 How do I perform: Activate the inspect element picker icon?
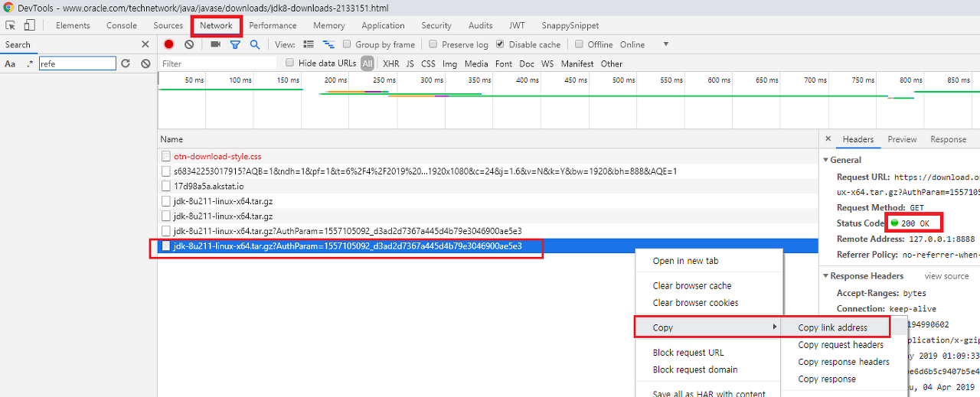pos(11,25)
